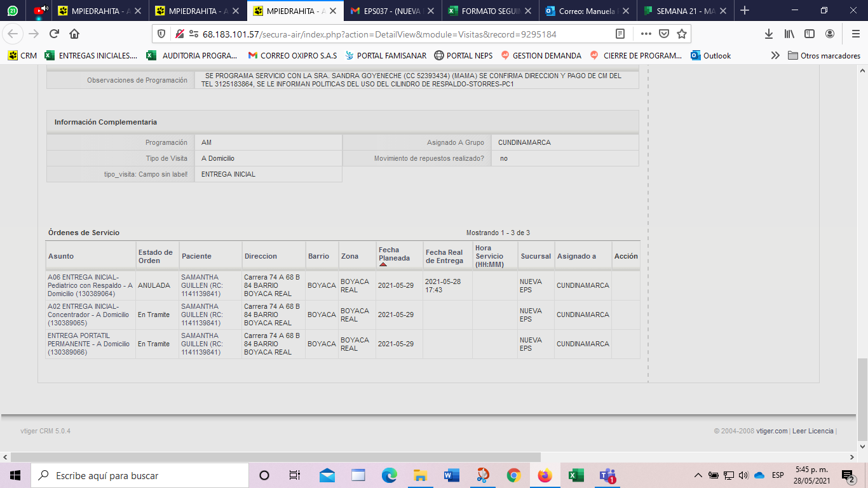
Task: Open the CORREO OXIPRO S.A.S bookmark
Action: [x=292, y=55]
